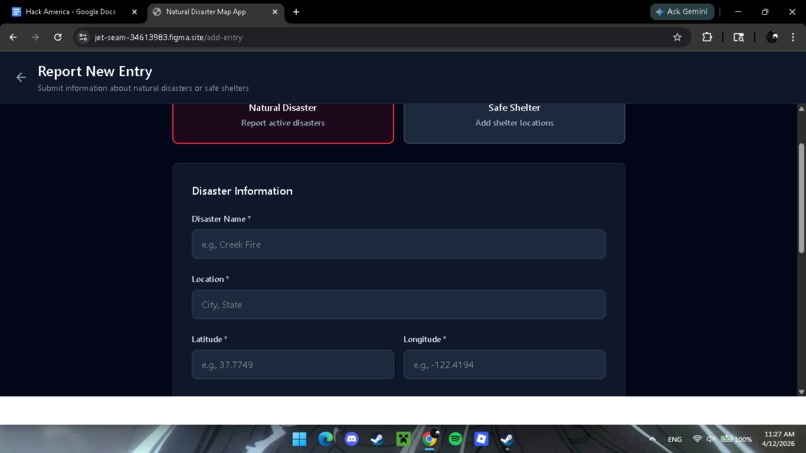Open the Windows Start menu
Screen dimensions: 806x453
coord(299,439)
